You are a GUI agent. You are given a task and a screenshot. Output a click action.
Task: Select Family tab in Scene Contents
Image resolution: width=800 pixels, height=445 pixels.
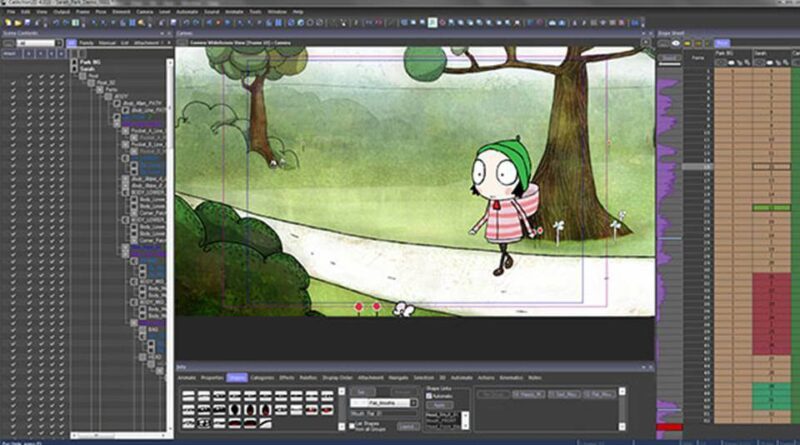click(86, 43)
